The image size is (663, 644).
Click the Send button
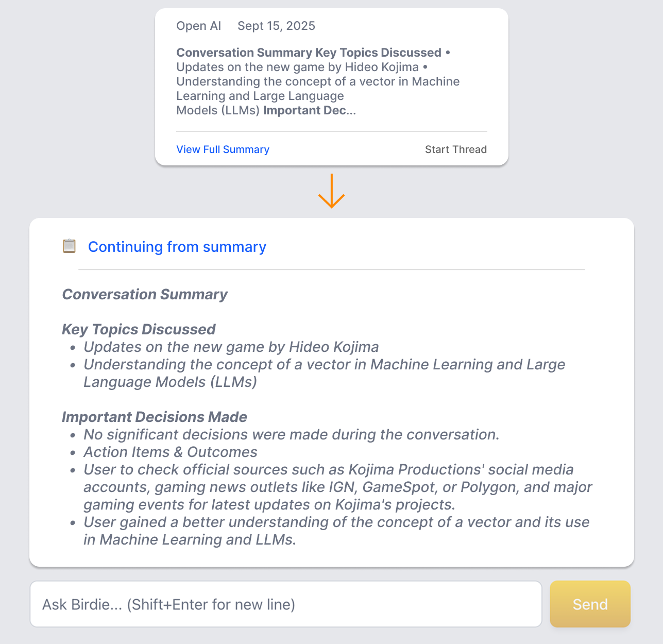(590, 604)
